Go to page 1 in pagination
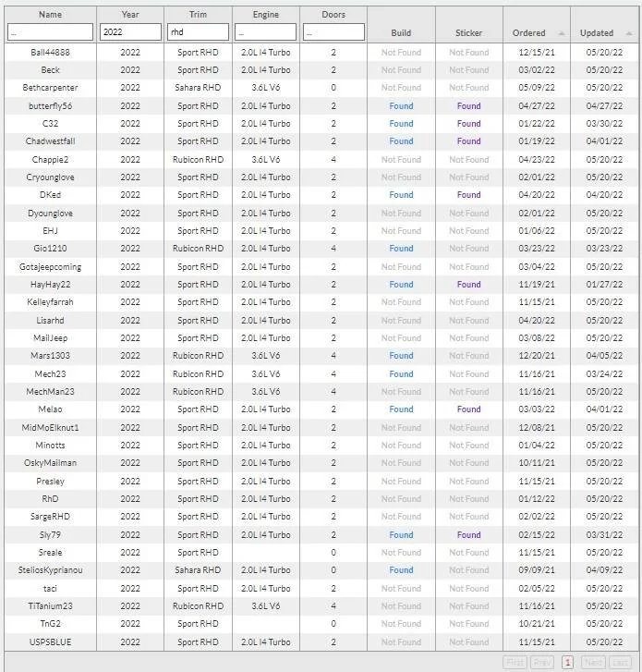This screenshot has width=642, height=672. click(x=567, y=662)
